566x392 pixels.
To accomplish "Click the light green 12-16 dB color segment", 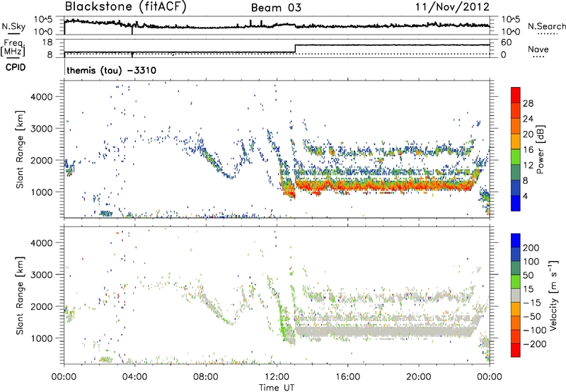I will (516, 156).
